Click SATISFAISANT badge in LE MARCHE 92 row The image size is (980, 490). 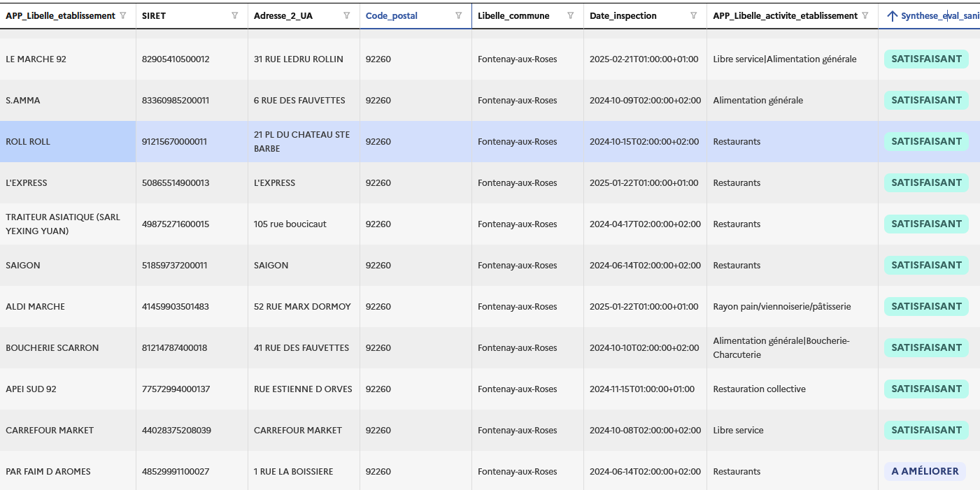tap(926, 59)
